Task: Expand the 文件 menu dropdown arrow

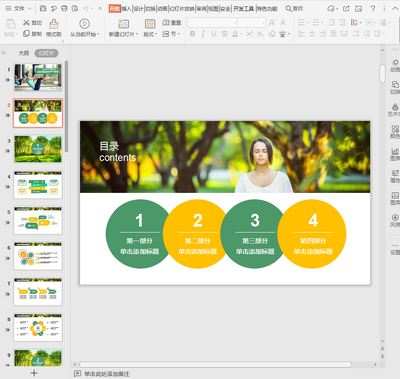Action: tap(29, 8)
